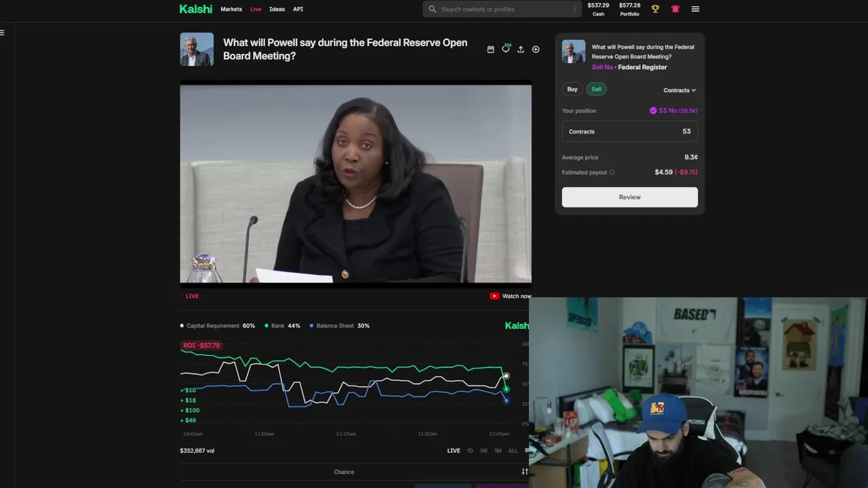Open the Markets menu
868x488 pixels.
[231, 9]
